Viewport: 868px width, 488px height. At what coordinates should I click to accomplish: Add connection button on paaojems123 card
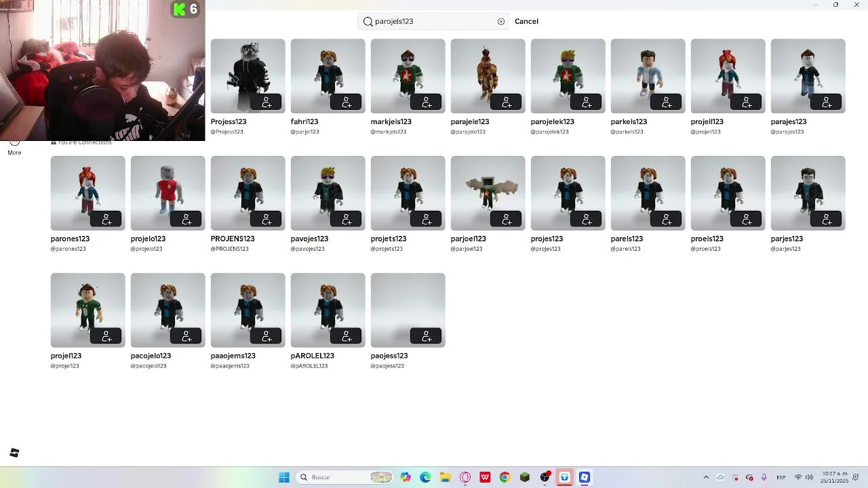(x=267, y=337)
